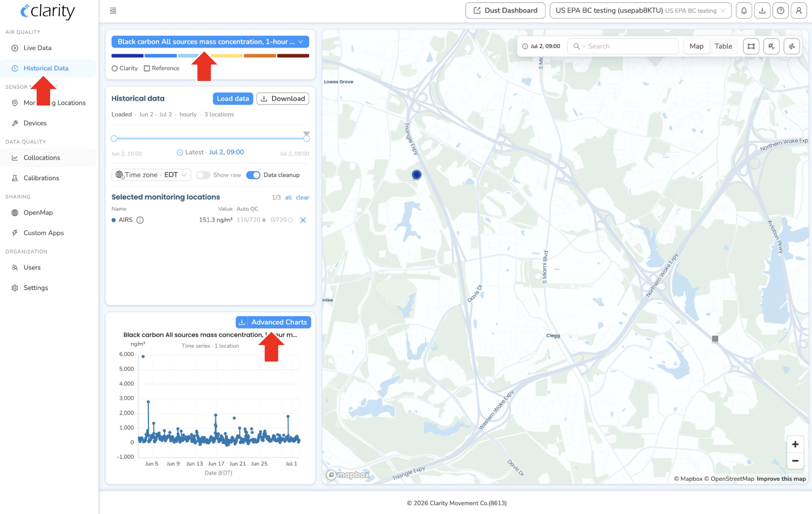Expand the Black carbon measurement dropdown

coord(210,42)
